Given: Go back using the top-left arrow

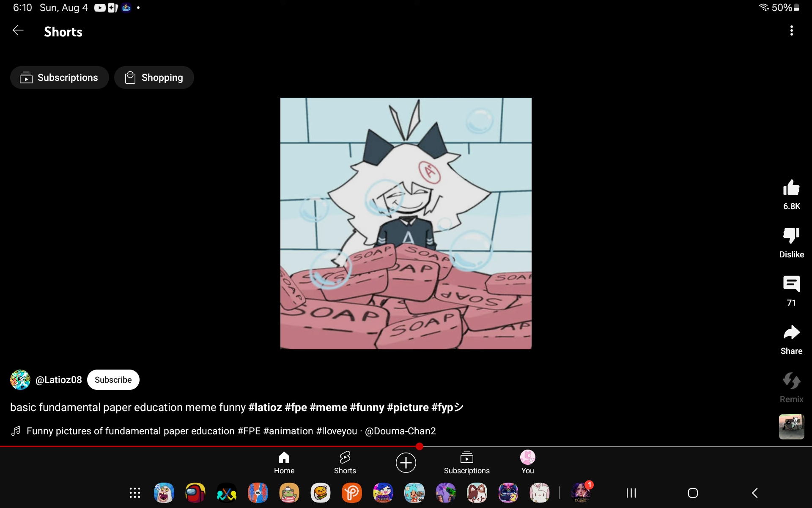Looking at the screenshot, I should click(x=18, y=30).
